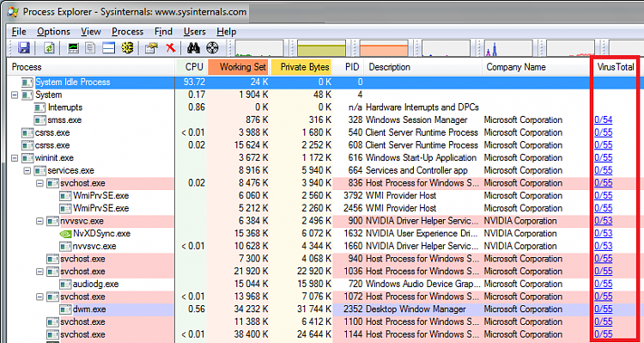
Task: Sort by the Company Name column header
Action: [536, 67]
